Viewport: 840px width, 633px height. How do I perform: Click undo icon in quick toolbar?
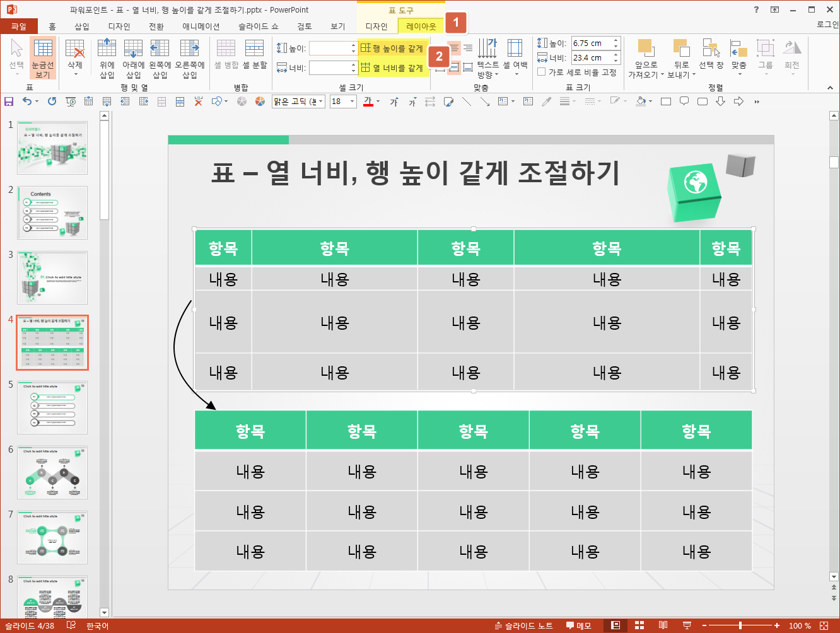pos(26,102)
